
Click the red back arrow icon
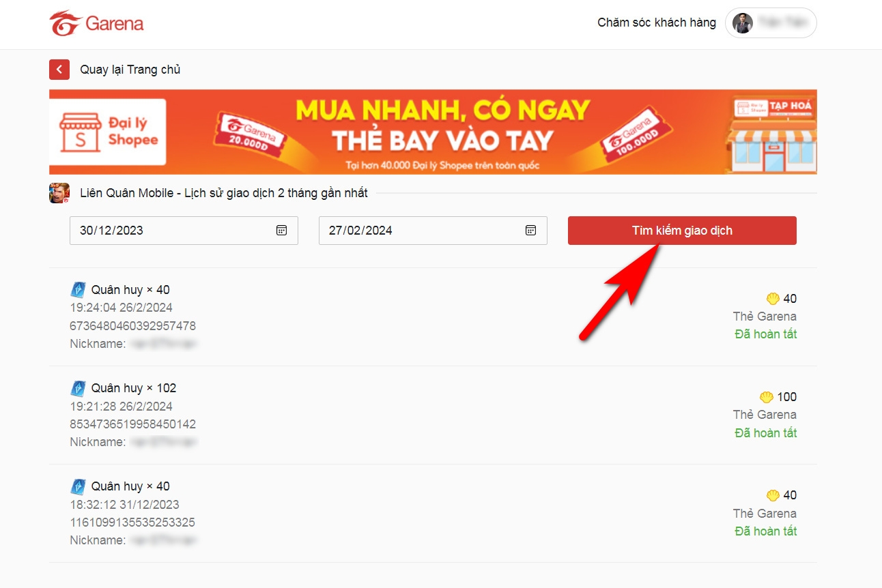[59, 69]
